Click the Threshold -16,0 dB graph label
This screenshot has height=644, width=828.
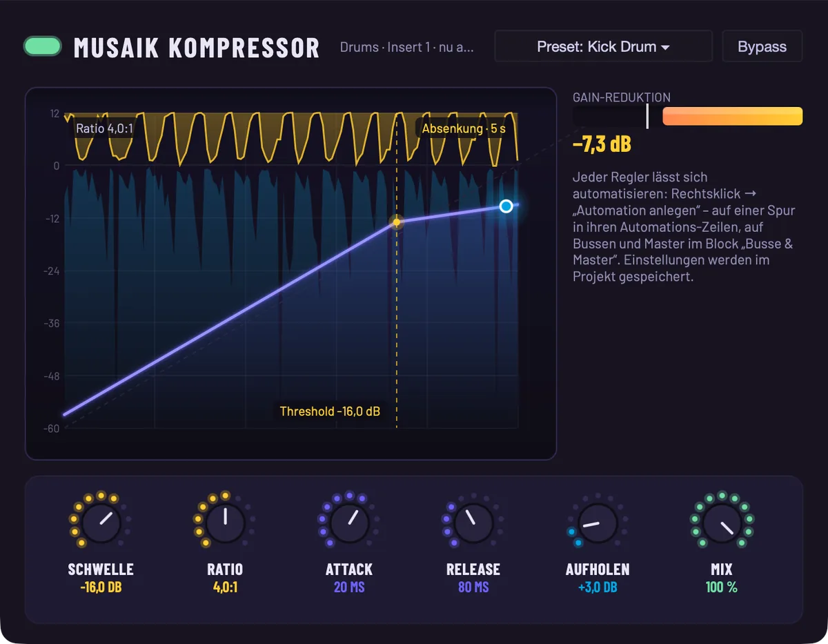(x=330, y=411)
